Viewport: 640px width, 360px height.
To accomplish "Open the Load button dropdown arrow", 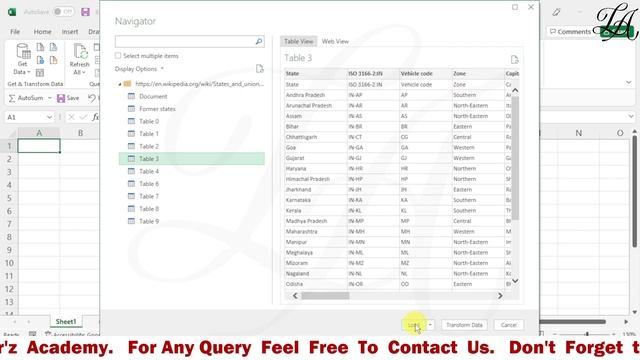I will coord(430,325).
